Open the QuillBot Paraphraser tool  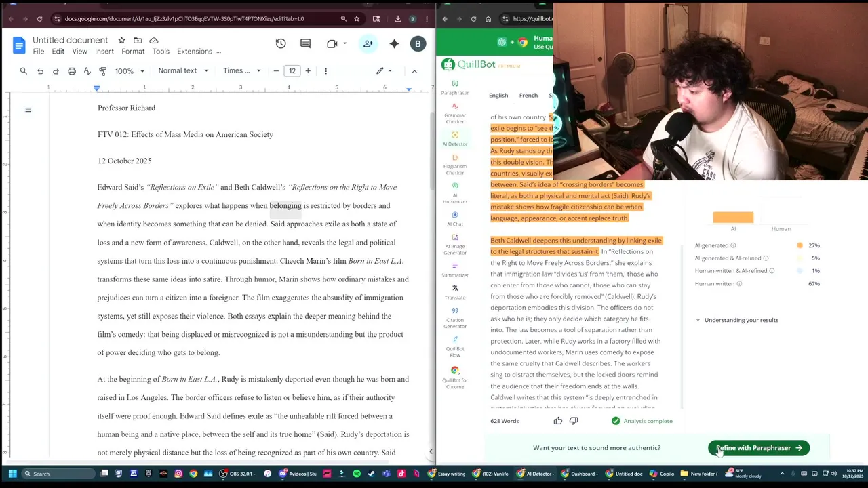click(x=455, y=87)
